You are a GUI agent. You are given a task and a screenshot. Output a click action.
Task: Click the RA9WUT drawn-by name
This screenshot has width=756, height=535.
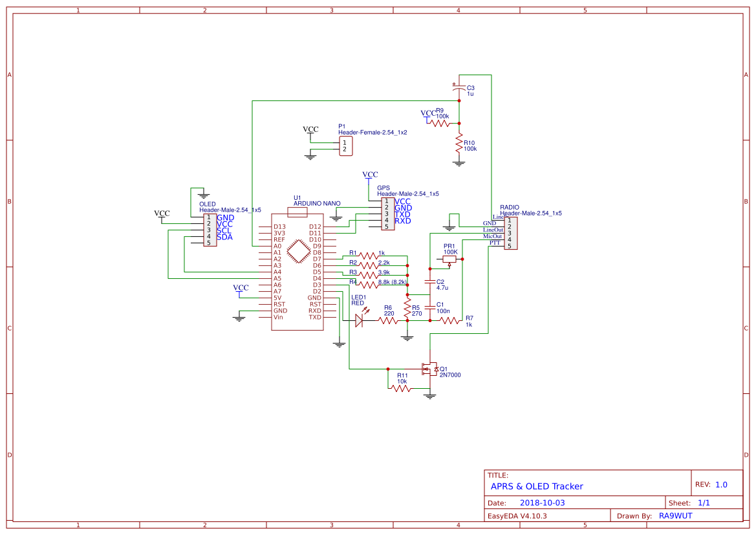point(675,516)
